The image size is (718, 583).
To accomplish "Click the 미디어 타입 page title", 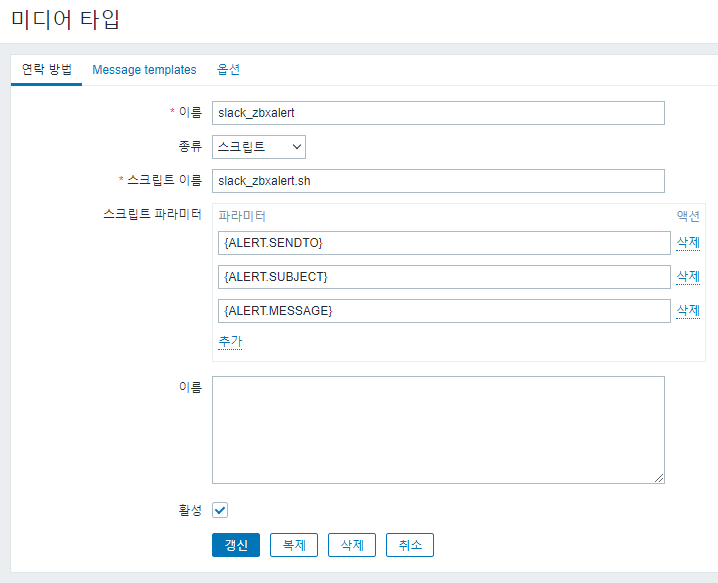I will (x=65, y=20).
